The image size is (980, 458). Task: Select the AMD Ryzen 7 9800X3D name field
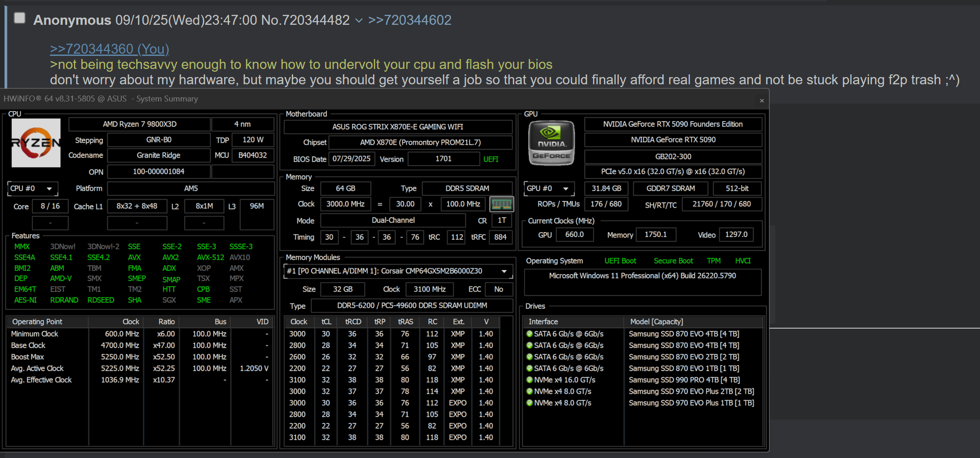point(140,124)
